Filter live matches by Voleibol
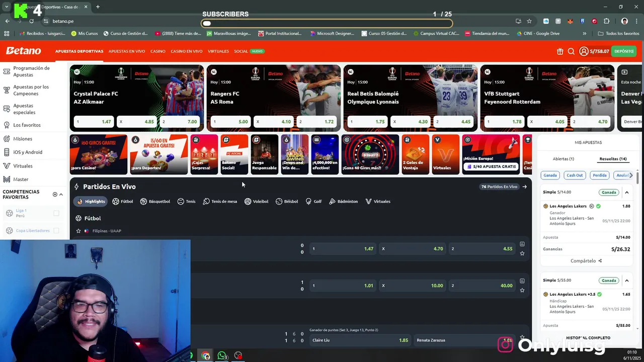Image resolution: width=644 pixels, height=362 pixels. click(x=257, y=202)
